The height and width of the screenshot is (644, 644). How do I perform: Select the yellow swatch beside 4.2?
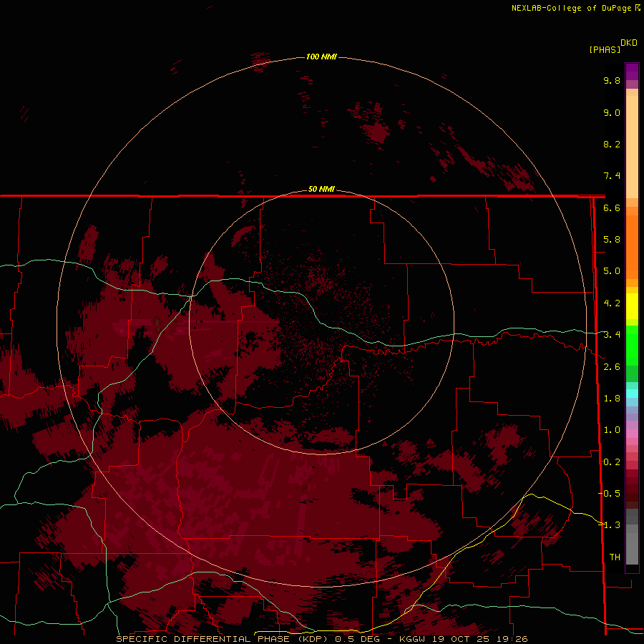pos(632,306)
